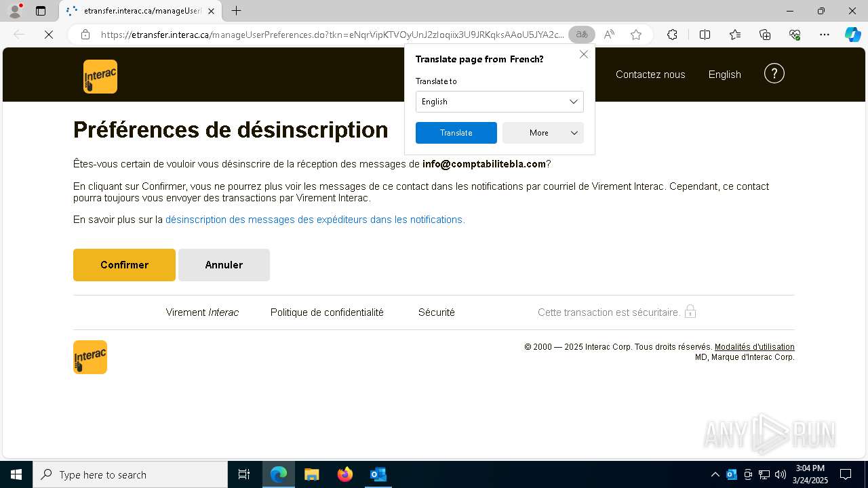Open the notification center
Image resolution: width=868 pixels, height=488 pixels.
(x=846, y=474)
